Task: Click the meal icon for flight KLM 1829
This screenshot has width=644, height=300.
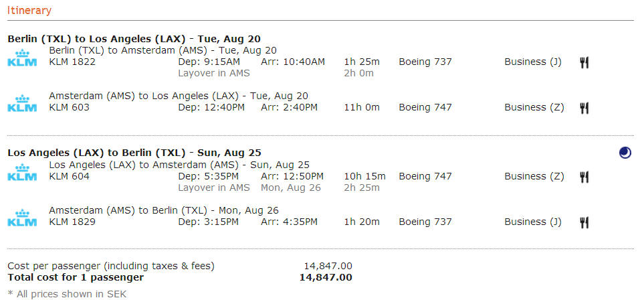Action: click(584, 222)
